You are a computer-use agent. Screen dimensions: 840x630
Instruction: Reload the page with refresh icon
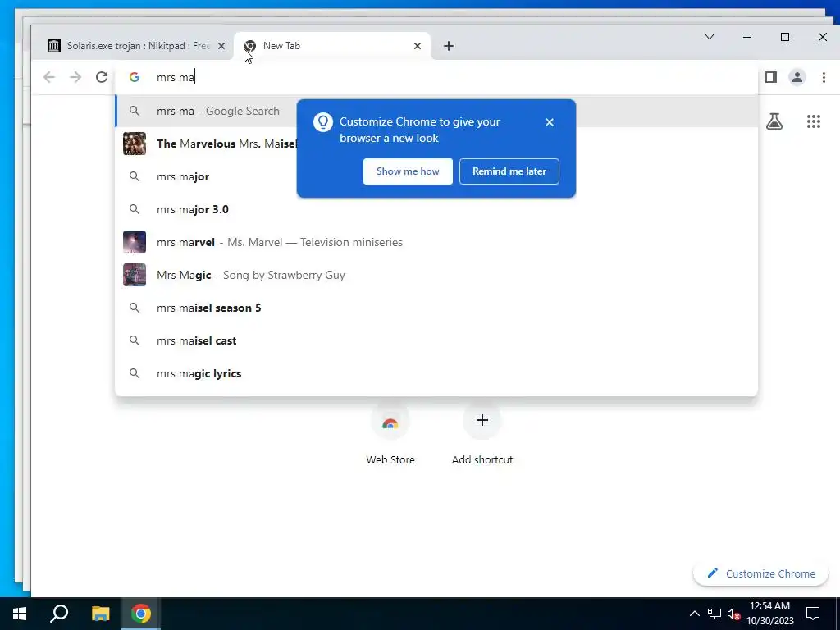102,77
